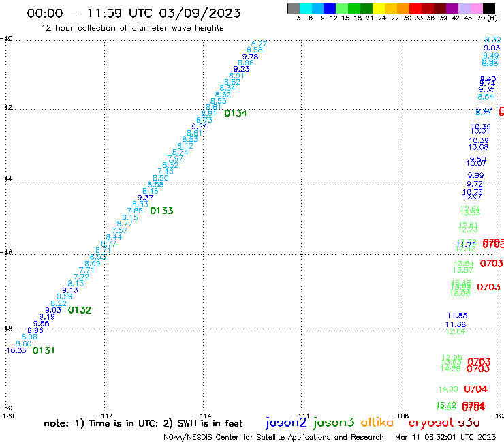This screenshot has height=443, width=504.
Task: Click the wave height value 7.57
Action: pos(120,230)
